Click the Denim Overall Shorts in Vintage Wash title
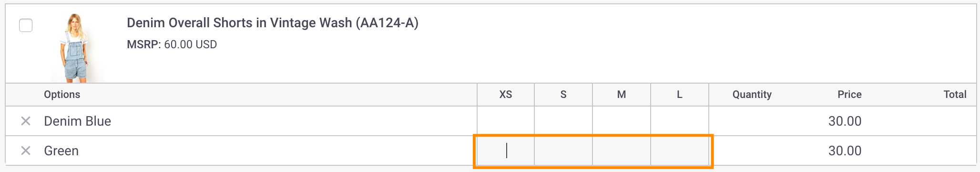980x172 pixels. coord(273,23)
